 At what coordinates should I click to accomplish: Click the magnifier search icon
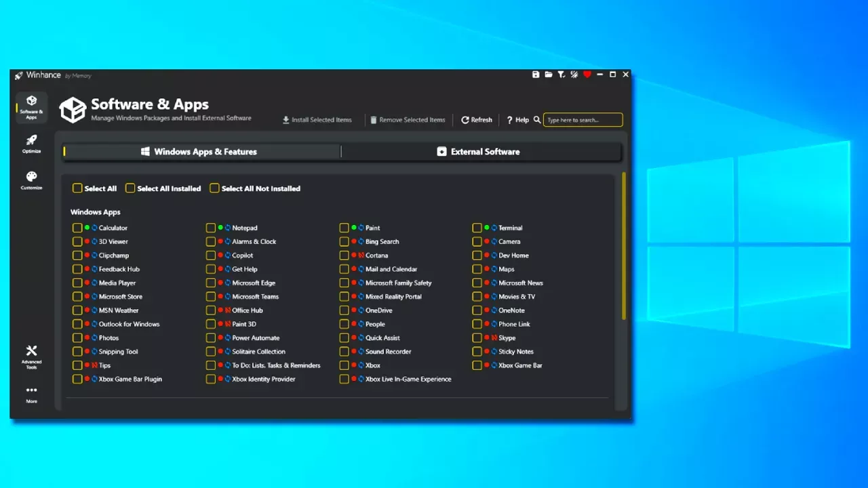click(537, 120)
